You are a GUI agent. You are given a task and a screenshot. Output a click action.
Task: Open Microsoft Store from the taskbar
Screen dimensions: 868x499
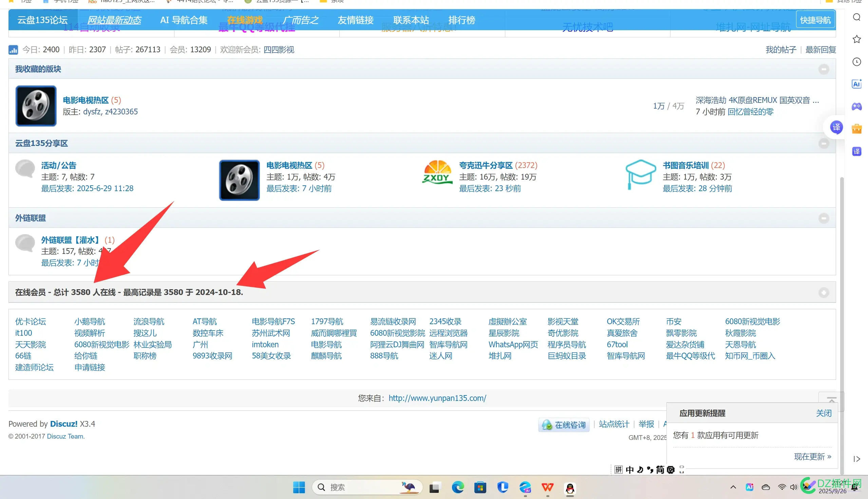pyautogui.click(x=480, y=487)
